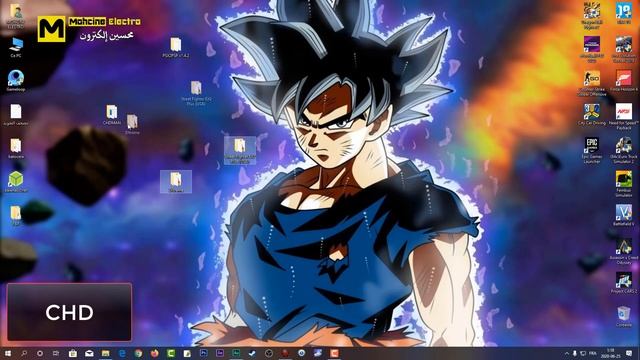Viewport: 640px width, 360px height.
Task: Select the Forza Horizon 4 shortcut
Action: [624, 81]
